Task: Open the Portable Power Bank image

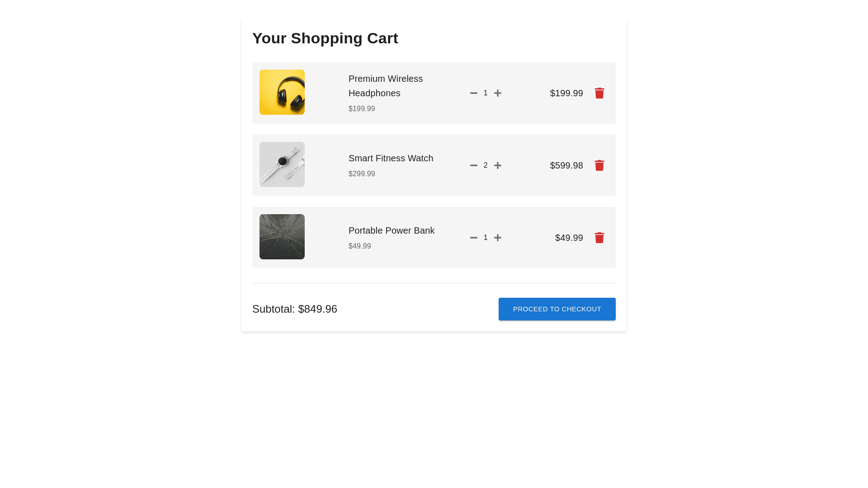Action: pos(282,237)
